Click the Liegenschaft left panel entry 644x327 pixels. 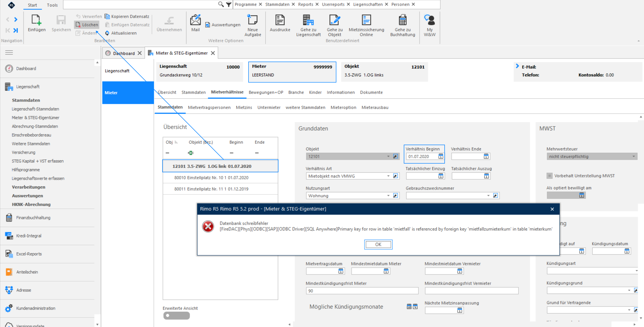[x=128, y=71]
